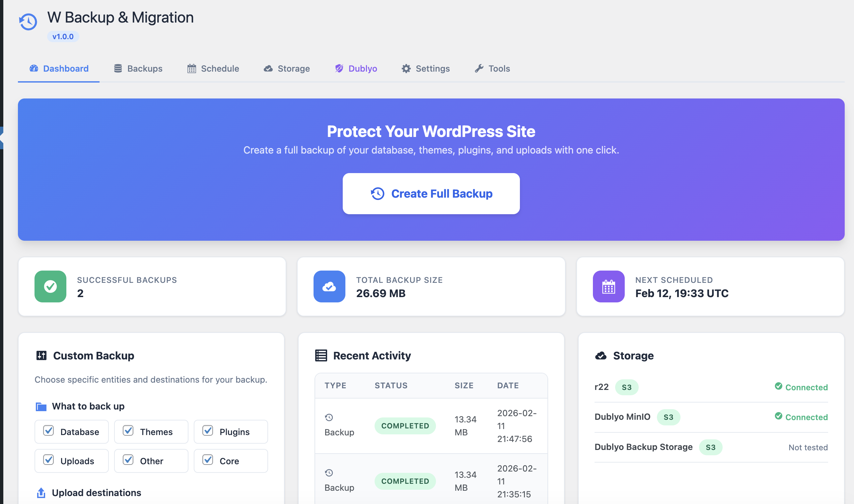Uncheck the Database backup option
Viewport: 854px width, 504px height.
pyautogui.click(x=48, y=431)
